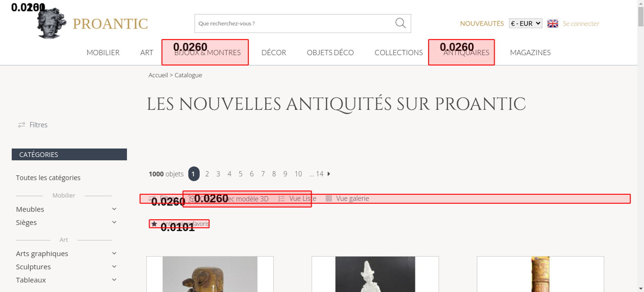Viewport: 644px width, 292px height.
Task: Switch language via the UK flag
Action: (x=553, y=23)
